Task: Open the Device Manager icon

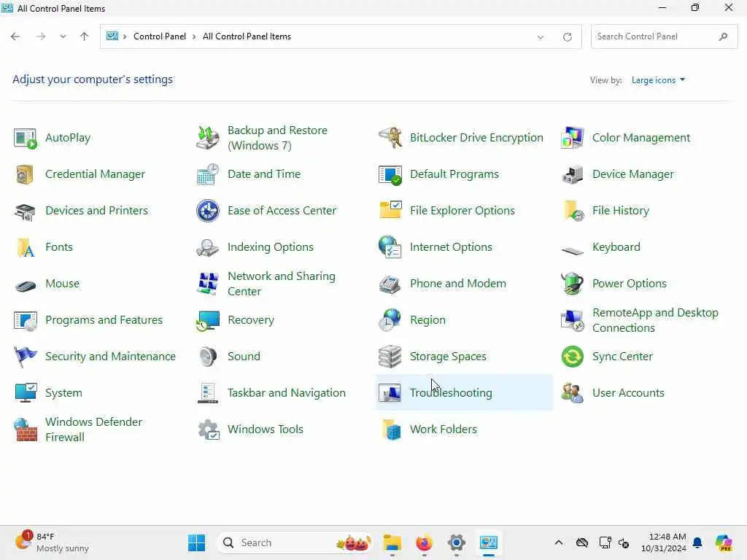Action: click(573, 174)
